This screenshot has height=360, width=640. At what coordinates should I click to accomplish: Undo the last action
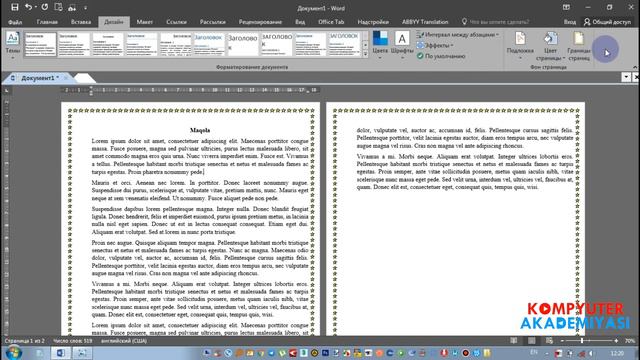pyautogui.click(x=28, y=7)
